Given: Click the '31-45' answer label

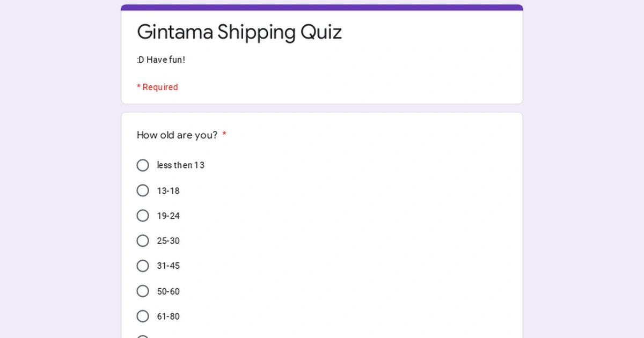Looking at the screenshot, I should 168,266.
